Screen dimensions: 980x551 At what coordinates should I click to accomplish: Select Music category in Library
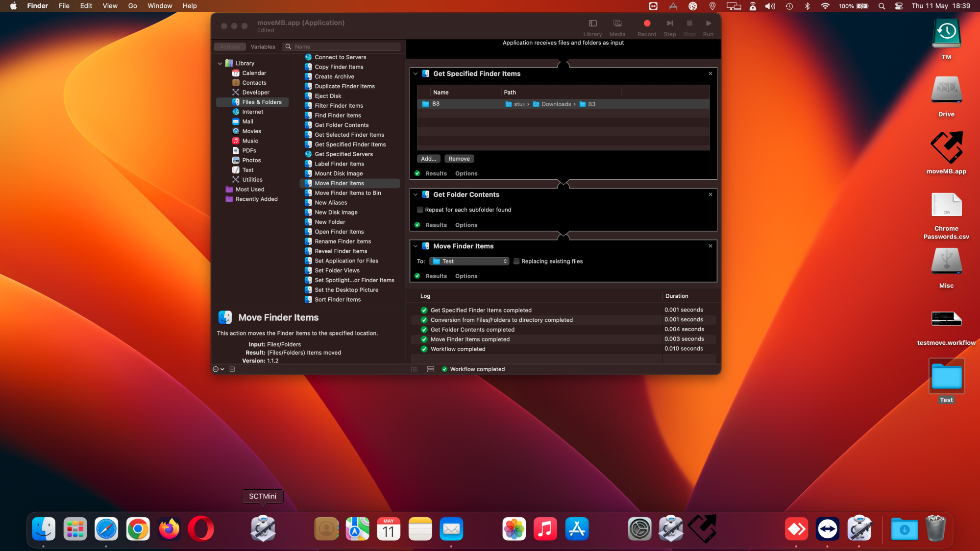click(x=250, y=141)
